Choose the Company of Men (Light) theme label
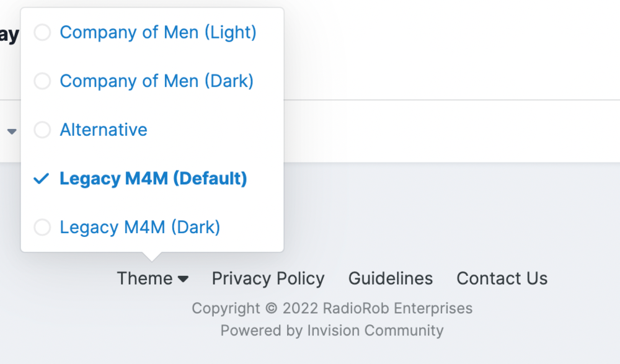This screenshot has width=620, height=364. 157,32
